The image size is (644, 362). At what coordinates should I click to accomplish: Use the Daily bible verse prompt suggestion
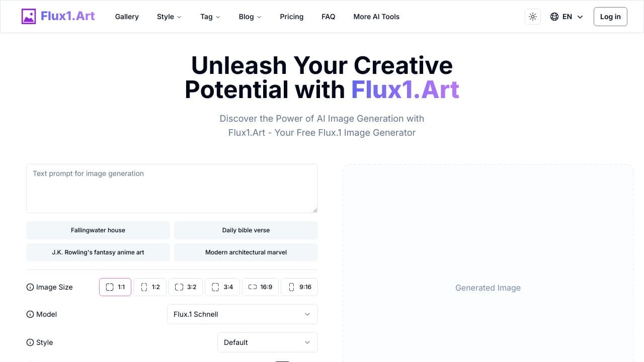pyautogui.click(x=246, y=230)
